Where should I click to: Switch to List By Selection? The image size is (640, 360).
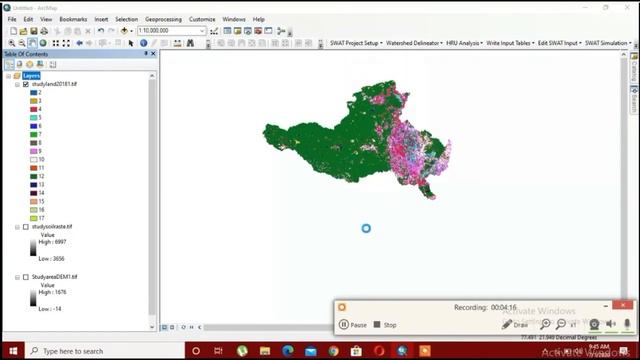click(40, 64)
